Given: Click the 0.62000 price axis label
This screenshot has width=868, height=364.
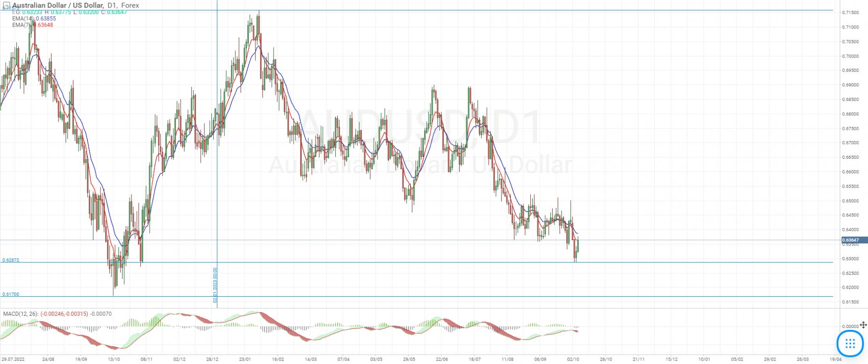Looking at the screenshot, I should [x=851, y=287].
